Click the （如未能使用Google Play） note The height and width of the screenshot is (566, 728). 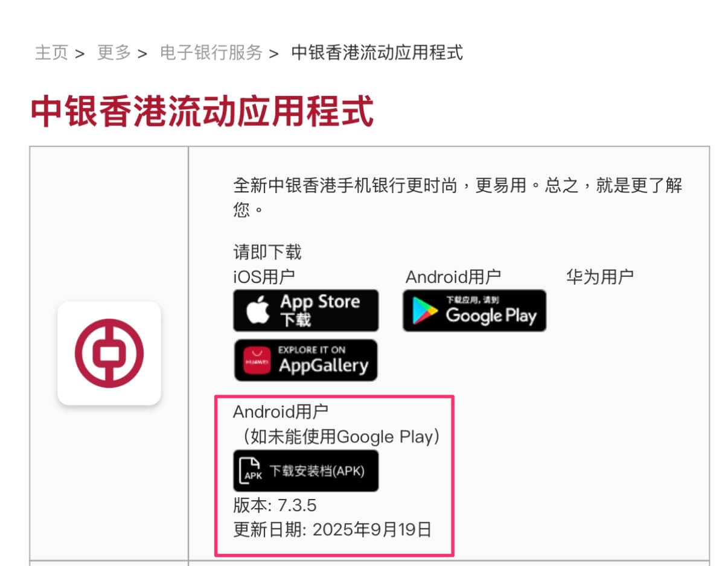pos(337,436)
